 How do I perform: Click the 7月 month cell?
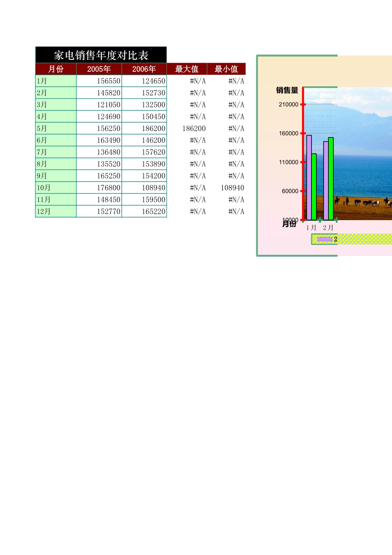pyautogui.click(x=56, y=152)
